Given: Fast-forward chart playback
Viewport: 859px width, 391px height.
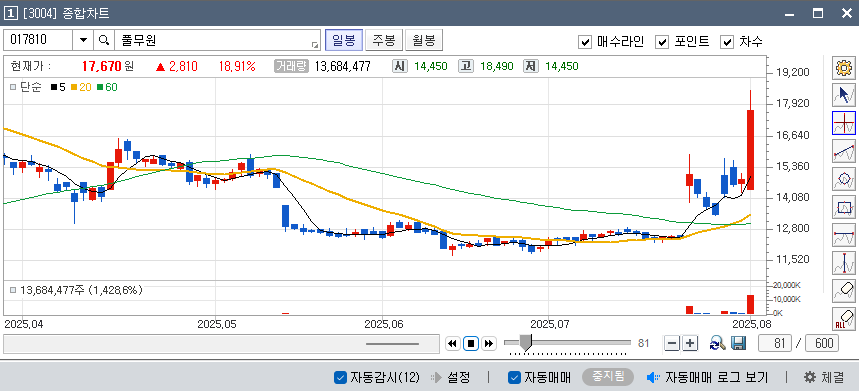Looking at the screenshot, I should (489, 344).
